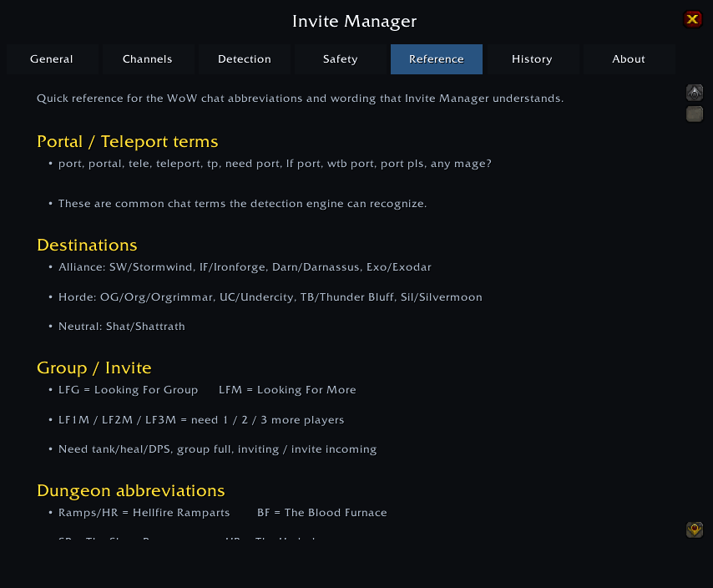Click the Destinations heading

click(87, 245)
